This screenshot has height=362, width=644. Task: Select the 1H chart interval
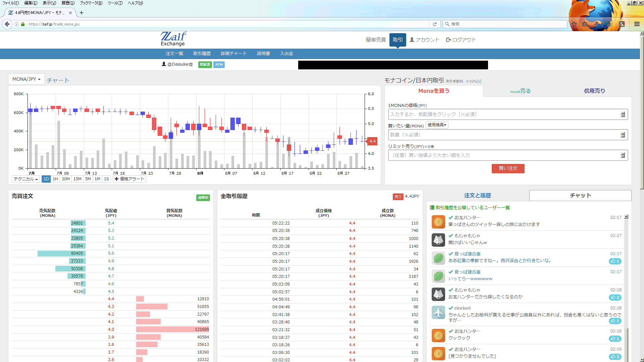pos(55,179)
